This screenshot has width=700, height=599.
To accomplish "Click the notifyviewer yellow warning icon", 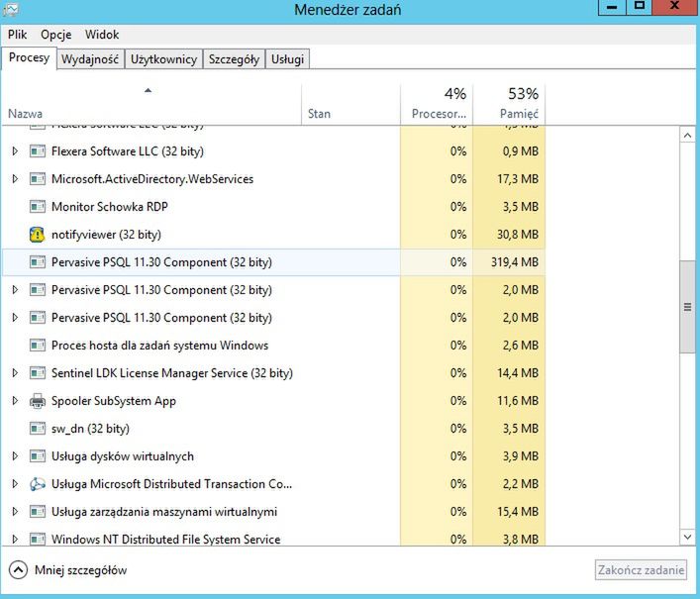I will [x=37, y=235].
